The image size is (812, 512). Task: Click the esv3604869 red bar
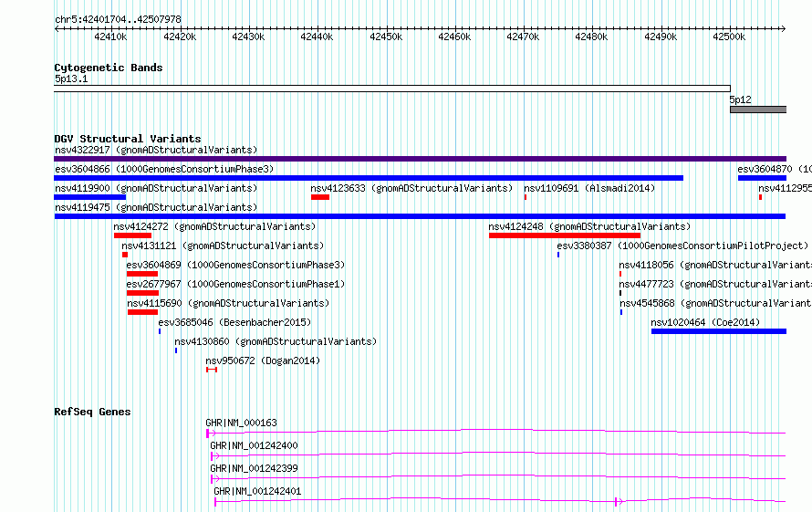(142, 274)
